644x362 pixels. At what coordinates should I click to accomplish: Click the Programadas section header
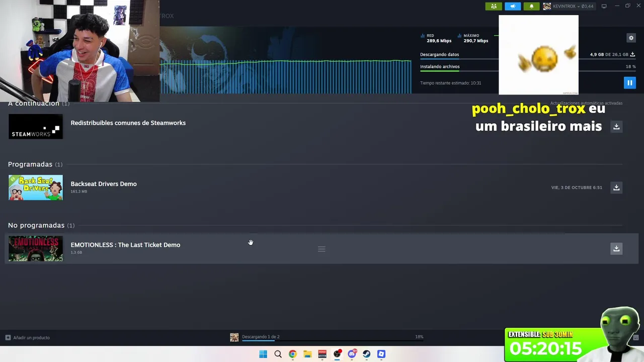point(35,164)
